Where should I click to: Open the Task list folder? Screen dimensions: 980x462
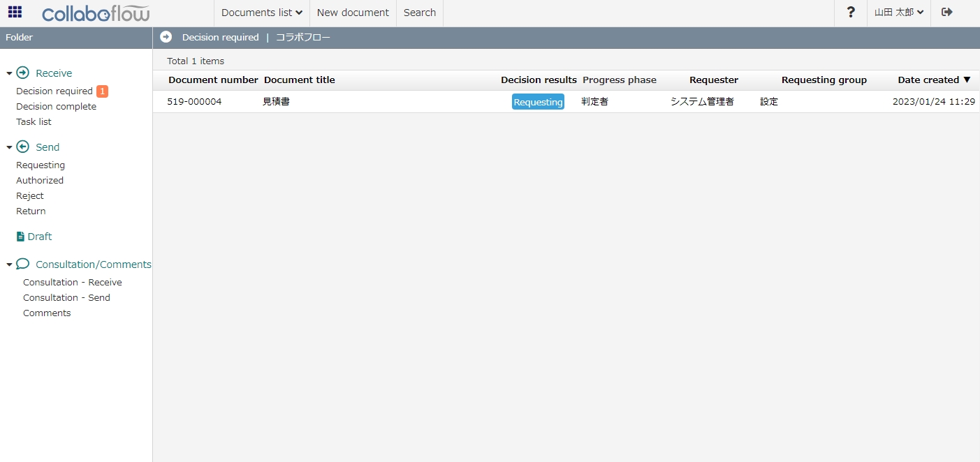[34, 122]
